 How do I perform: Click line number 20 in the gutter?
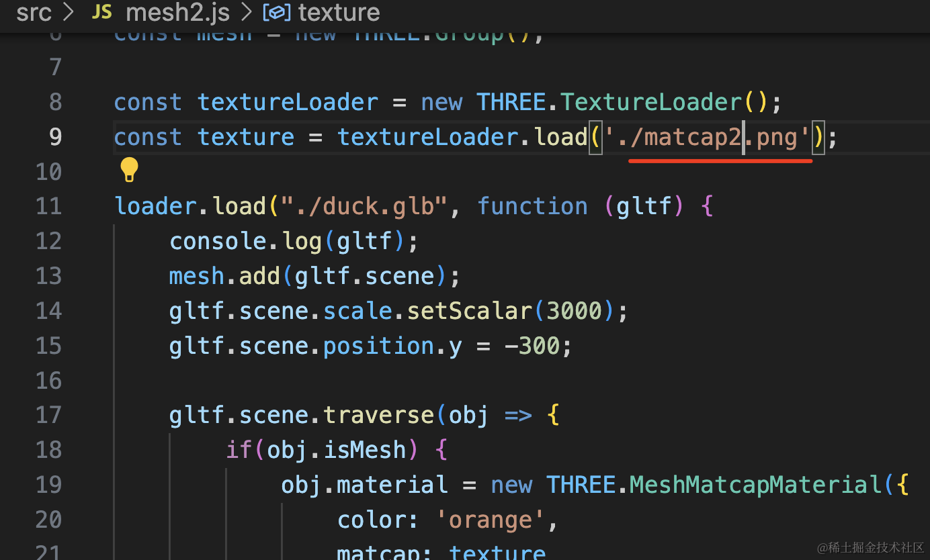coord(48,520)
